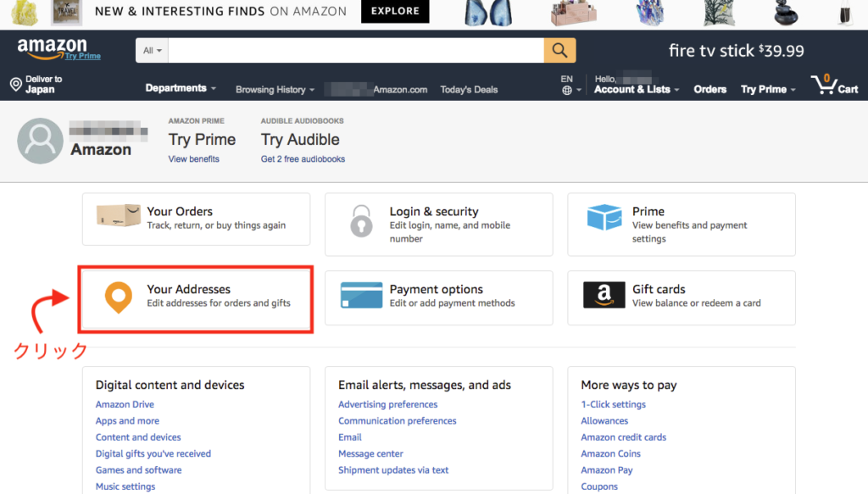The image size is (868, 494).
Task: Open Amazon credit cards link
Action: click(623, 437)
